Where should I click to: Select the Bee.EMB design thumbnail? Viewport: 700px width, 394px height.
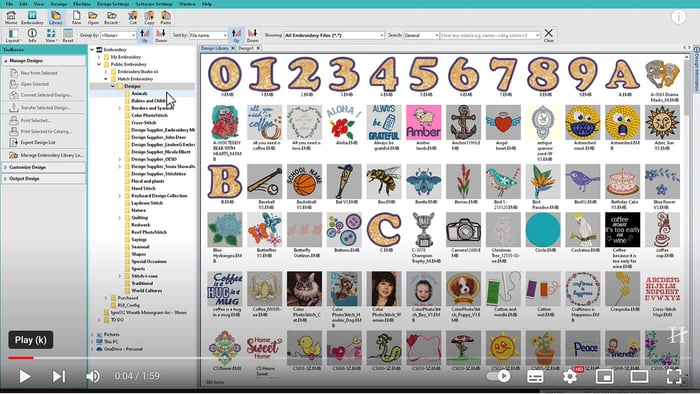[383, 182]
